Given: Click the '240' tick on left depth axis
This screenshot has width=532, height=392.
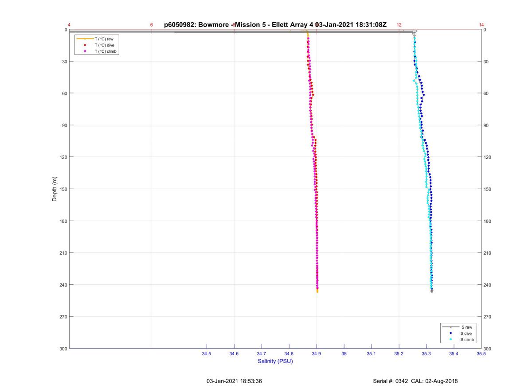Looking at the screenshot, I should 63,285.
